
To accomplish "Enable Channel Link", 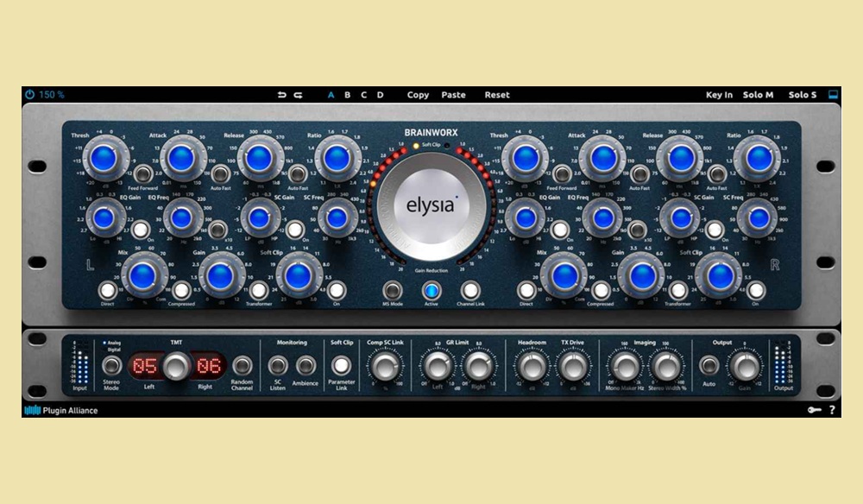I will [469, 291].
